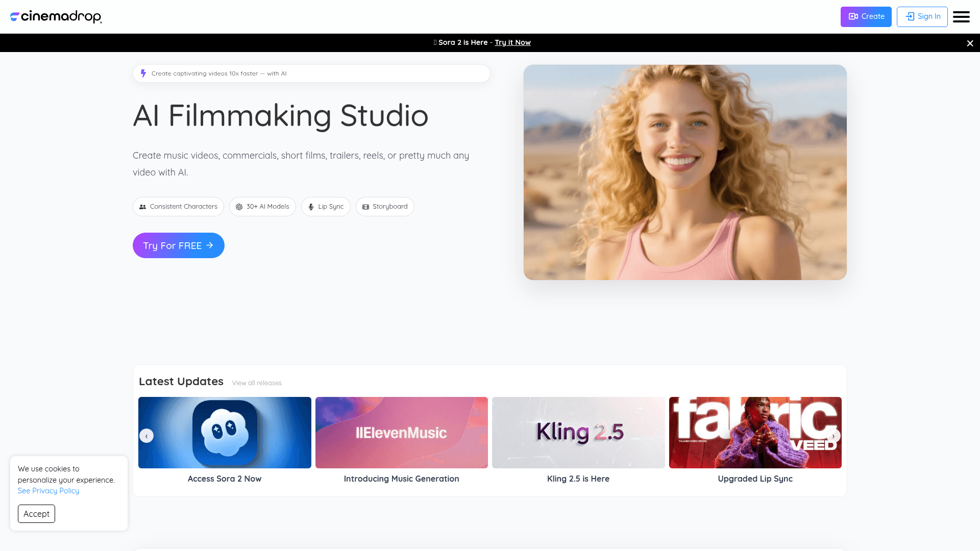Click the Kling 2.5 thumbnail

pos(578,433)
